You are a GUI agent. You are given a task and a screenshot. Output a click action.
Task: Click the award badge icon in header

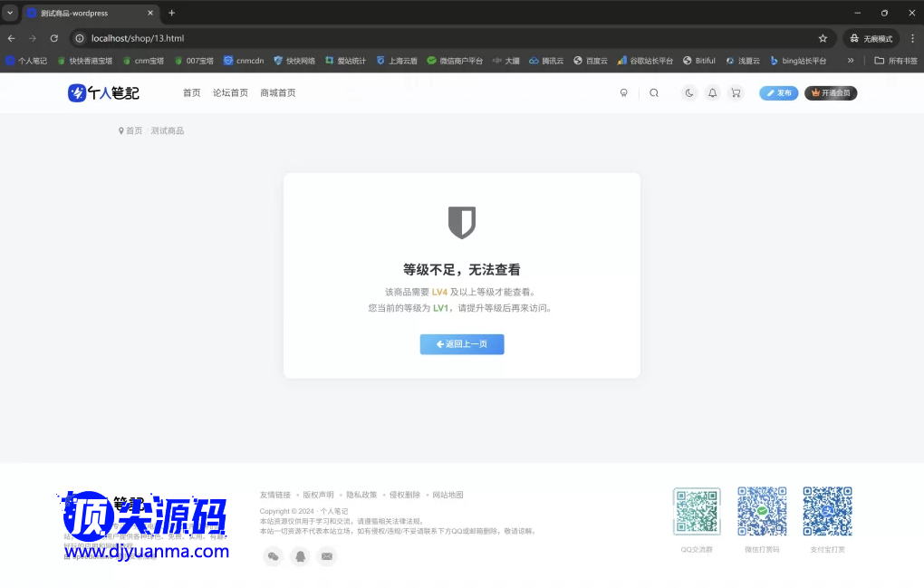pyautogui.click(x=623, y=92)
